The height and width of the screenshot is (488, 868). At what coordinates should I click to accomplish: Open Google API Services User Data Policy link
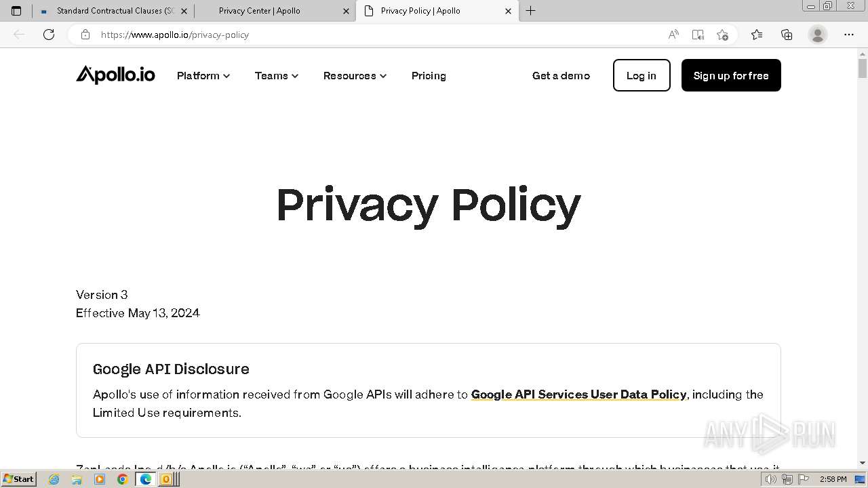(578, 394)
